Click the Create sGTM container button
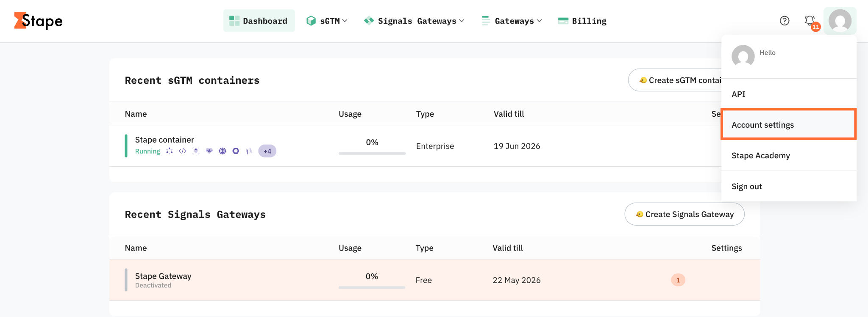The height and width of the screenshot is (317, 868). coord(675,80)
